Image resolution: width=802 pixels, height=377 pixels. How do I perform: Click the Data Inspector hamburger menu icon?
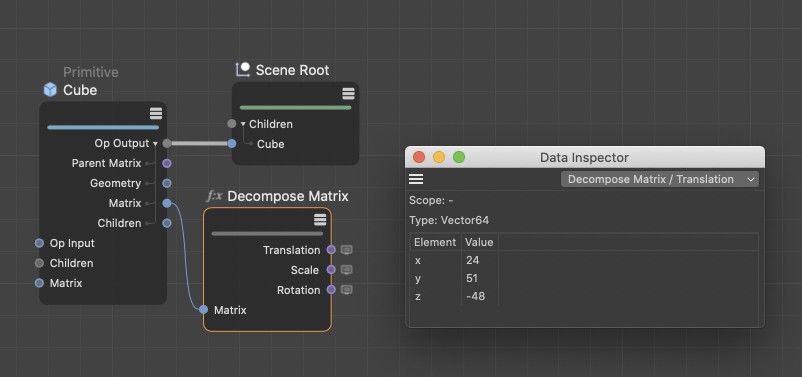pyautogui.click(x=416, y=179)
